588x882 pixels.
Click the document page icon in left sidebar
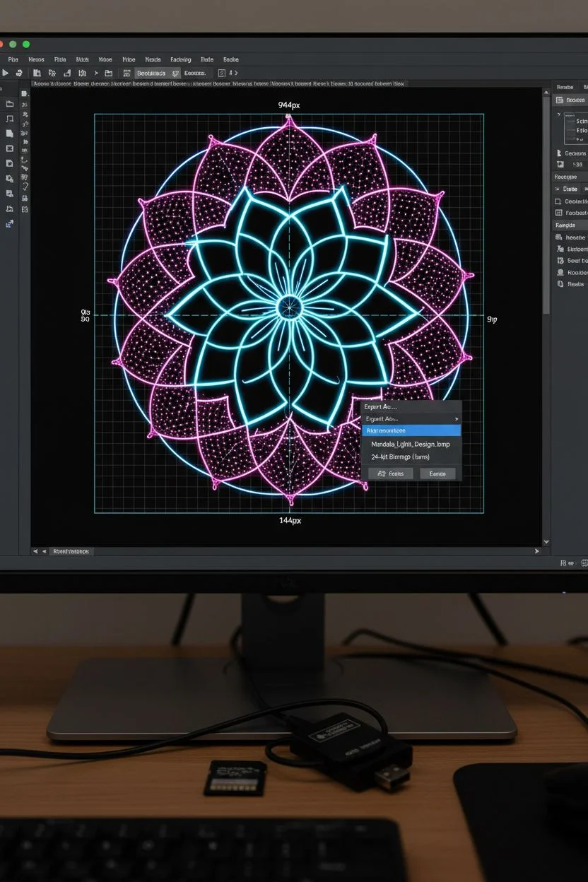[10, 134]
